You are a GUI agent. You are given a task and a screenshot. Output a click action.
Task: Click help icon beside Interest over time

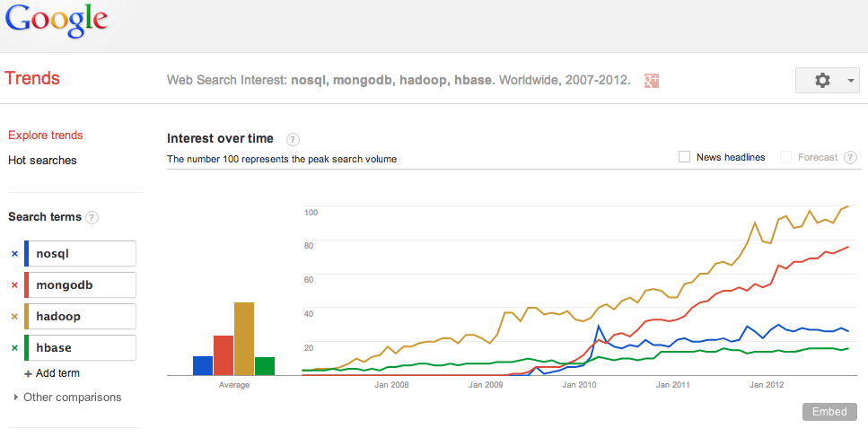click(x=293, y=139)
